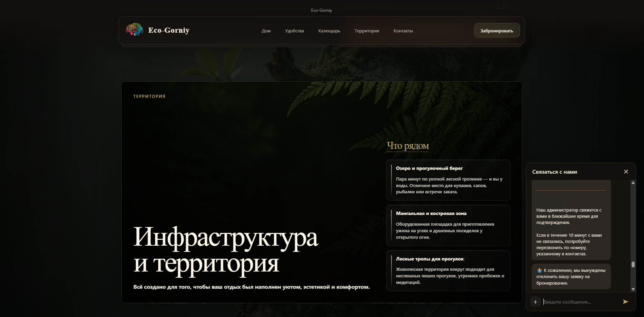Close the Связаться с нами chat panel

click(x=626, y=172)
